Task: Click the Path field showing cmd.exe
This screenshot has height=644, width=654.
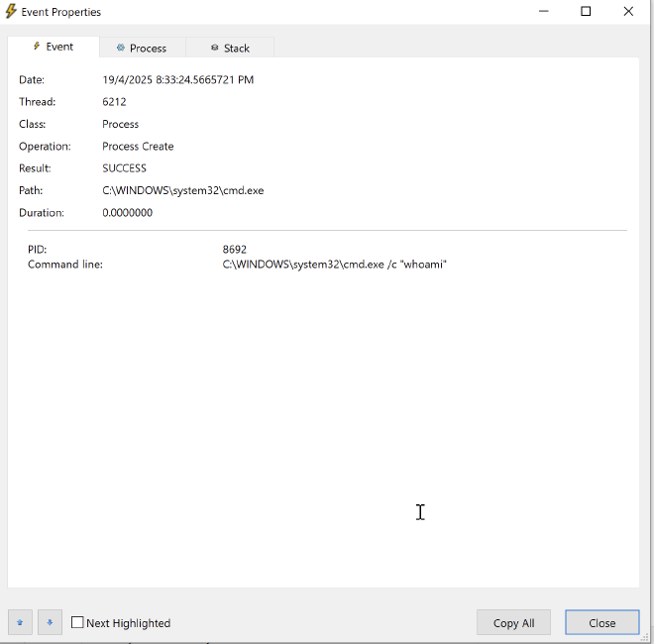Action: click(182, 190)
